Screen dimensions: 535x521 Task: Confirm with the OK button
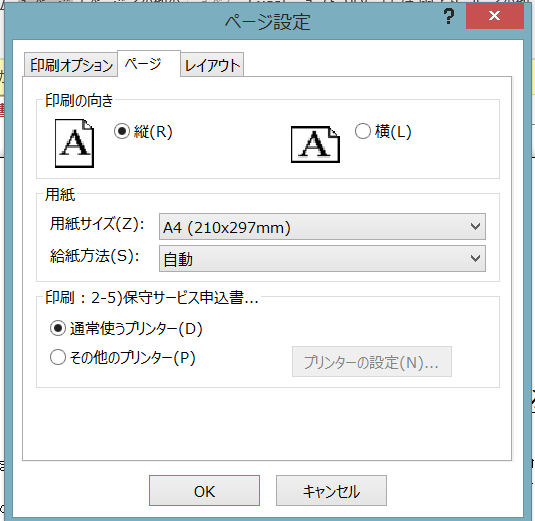[x=204, y=491]
